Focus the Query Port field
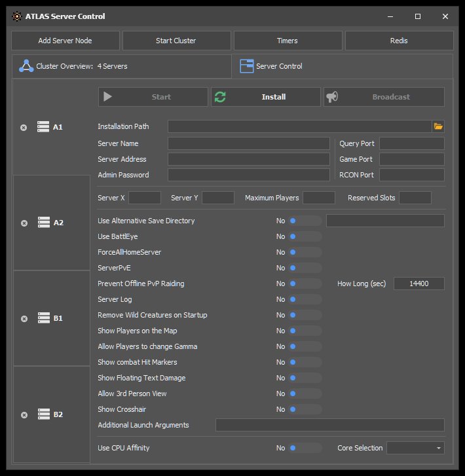Screen dimensions: 465x476 tap(412, 143)
